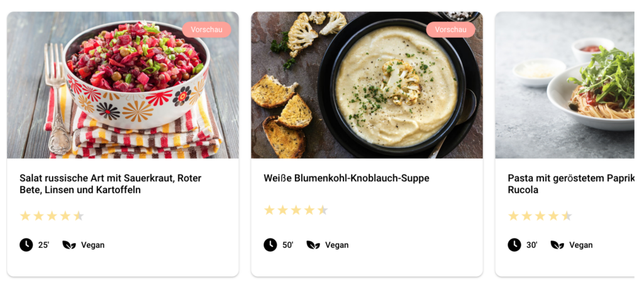Click the clock icon on the cauliflower soup card

pyautogui.click(x=270, y=245)
